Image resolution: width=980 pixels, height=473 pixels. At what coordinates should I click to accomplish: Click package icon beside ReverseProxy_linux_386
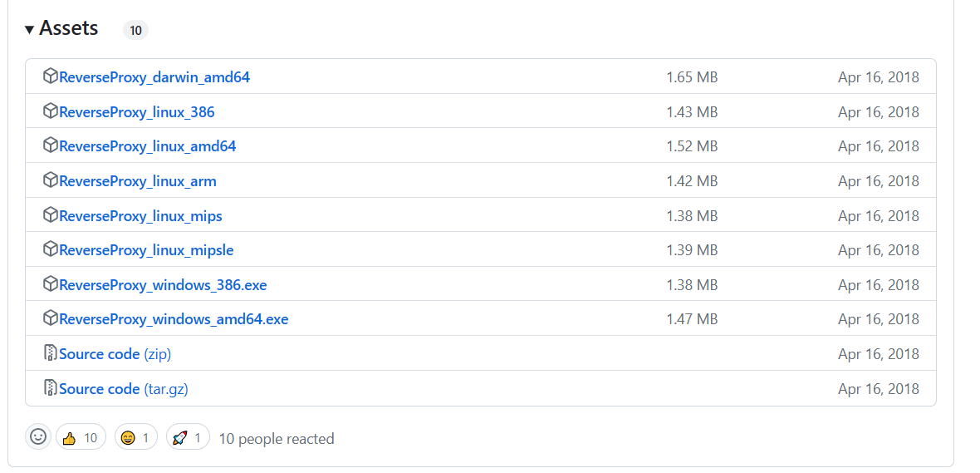click(51, 111)
